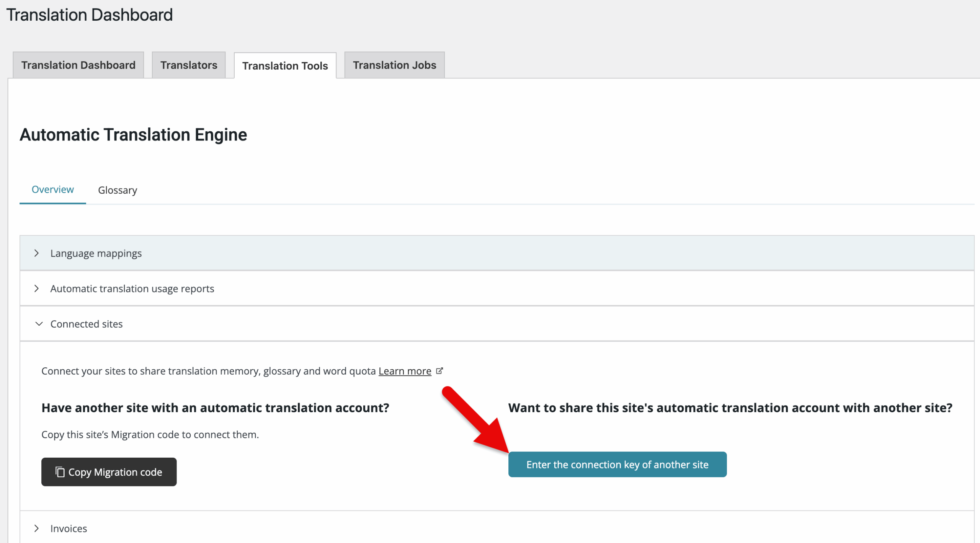Select the Overview sub-tab
The image size is (980, 543).
(x=52, y=189)
